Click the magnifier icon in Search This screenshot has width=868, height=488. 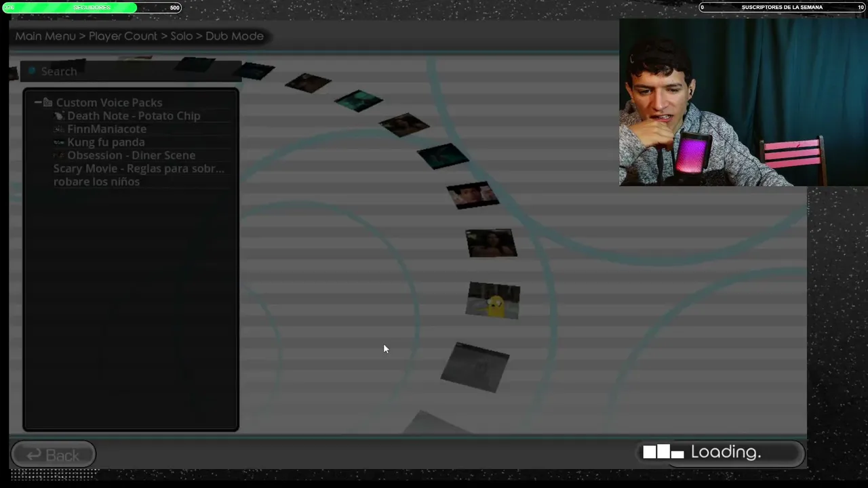tap(31, 71)
